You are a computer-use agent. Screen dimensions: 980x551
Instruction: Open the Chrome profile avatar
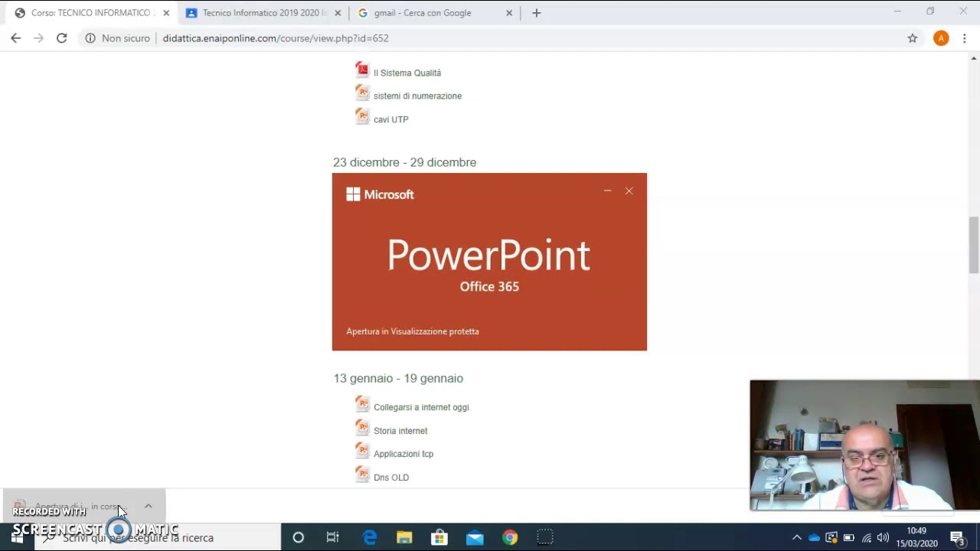[941, 38]
